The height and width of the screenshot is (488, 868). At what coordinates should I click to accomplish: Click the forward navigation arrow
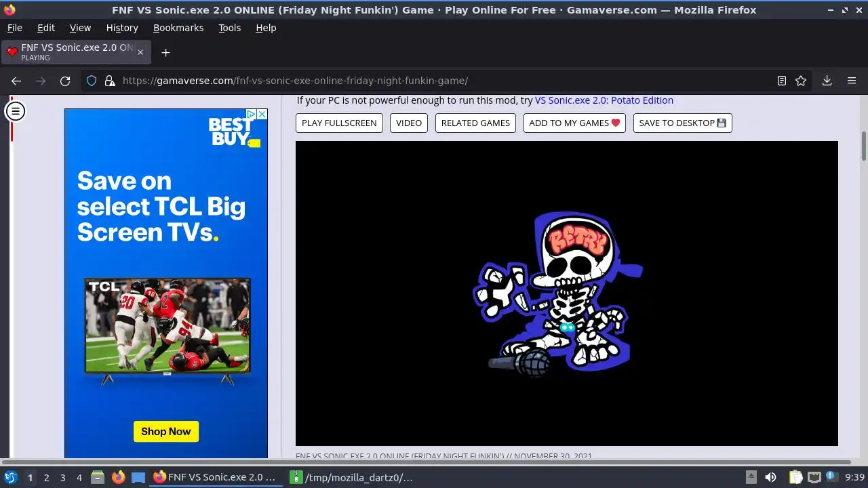(x=41, y=81)
